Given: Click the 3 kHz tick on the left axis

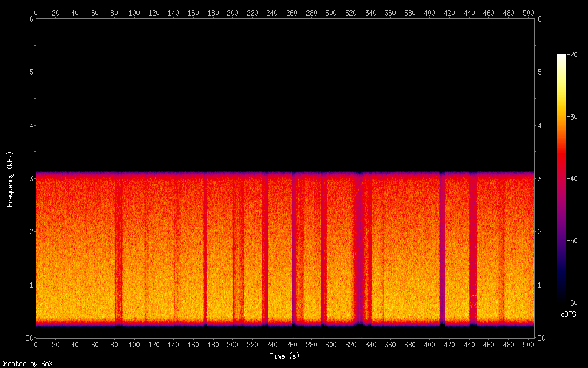Looking at the screenshot, I should (31, 179).
